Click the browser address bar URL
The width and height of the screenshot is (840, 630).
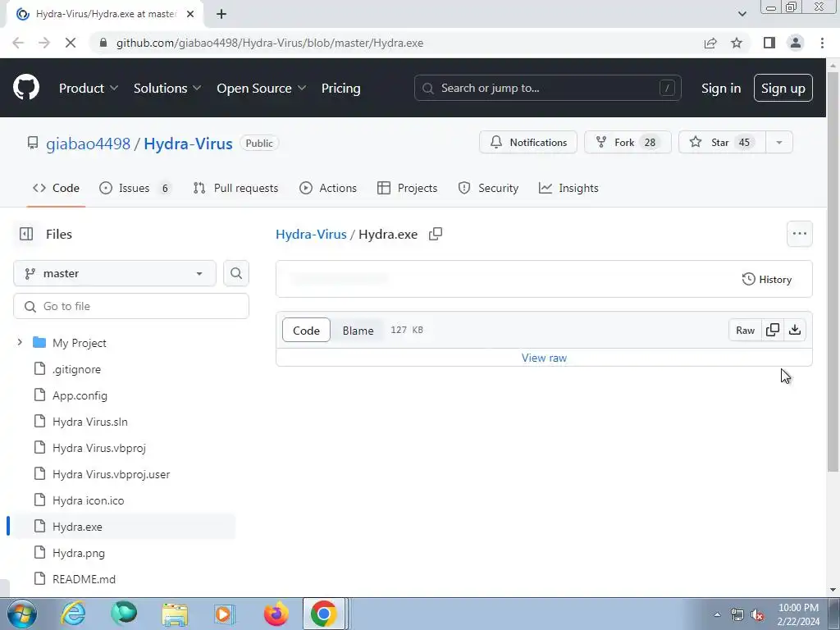[269, 43]
